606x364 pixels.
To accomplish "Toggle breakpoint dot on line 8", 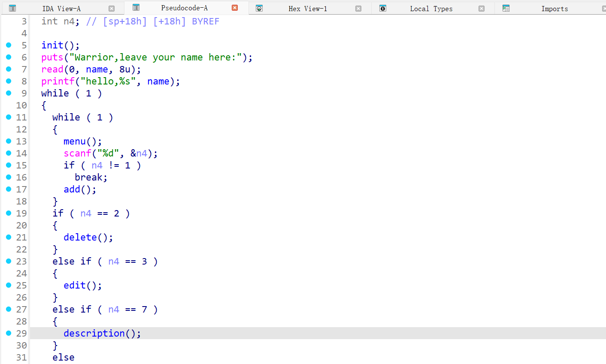I will (x=9, y=81).
